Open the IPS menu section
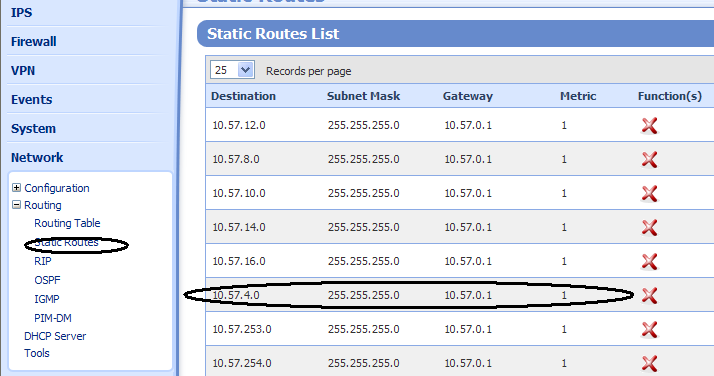The width and height of the screenshot is (714, 376). pos(21,13)
